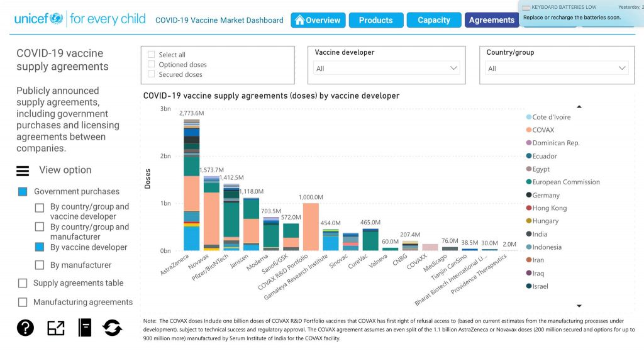Click the 1,000.0M data label

click(311, 198)
